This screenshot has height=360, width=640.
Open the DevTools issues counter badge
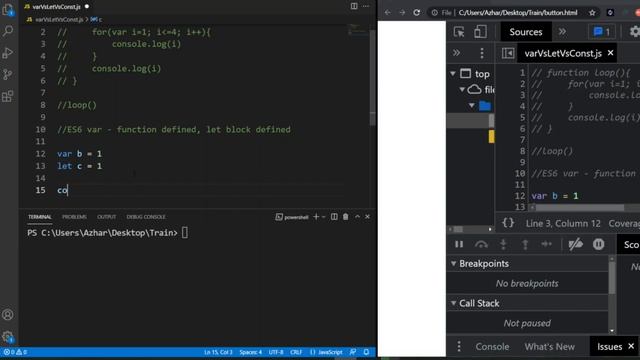[x=602, y=32]
